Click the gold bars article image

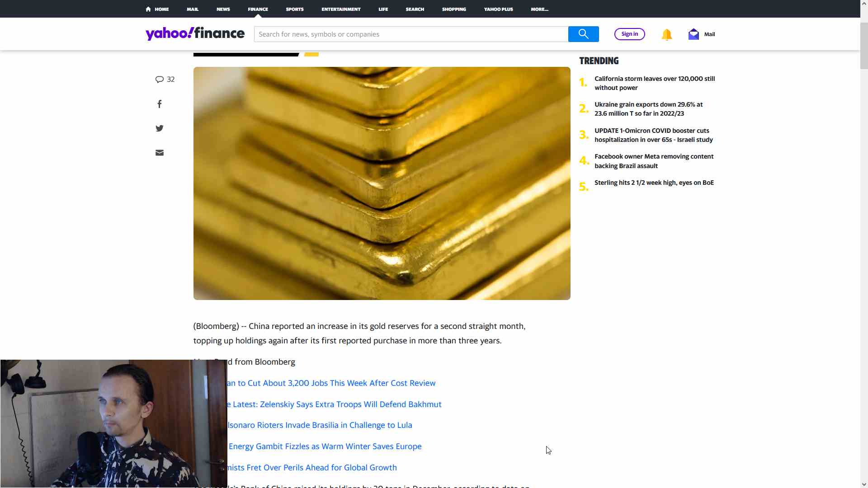382,183
